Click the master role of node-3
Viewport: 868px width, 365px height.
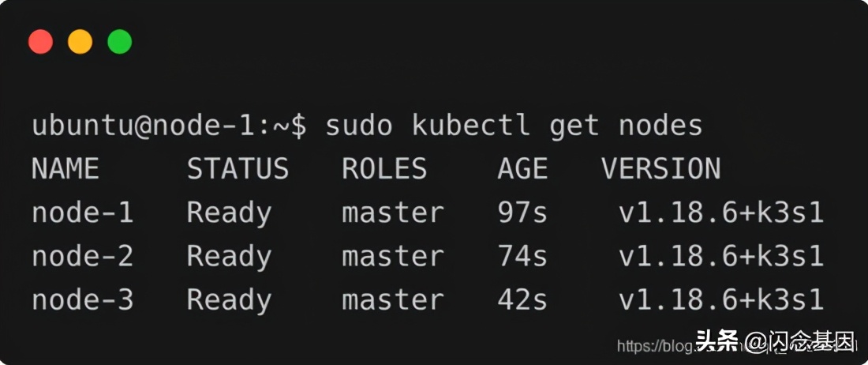click(x=393, y=299)
